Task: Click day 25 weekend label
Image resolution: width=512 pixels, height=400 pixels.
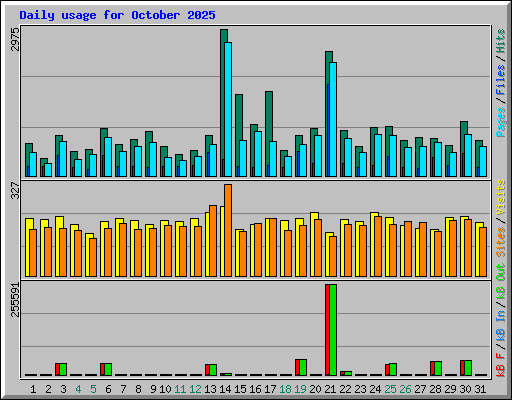Action: pos(390,389)
